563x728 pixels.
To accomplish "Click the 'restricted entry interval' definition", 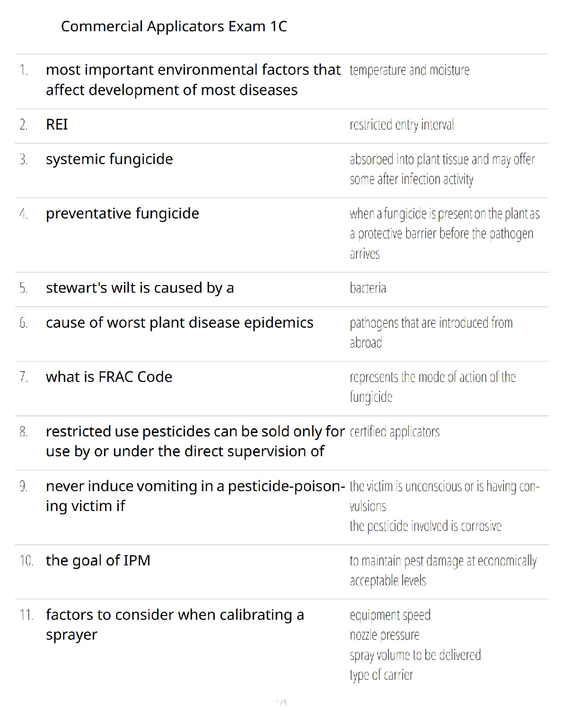I will (402, 125).
